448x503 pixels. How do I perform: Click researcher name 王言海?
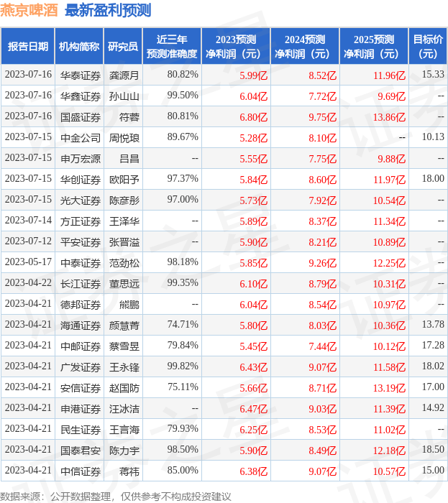pyautogui.click(x=124, y=430)
